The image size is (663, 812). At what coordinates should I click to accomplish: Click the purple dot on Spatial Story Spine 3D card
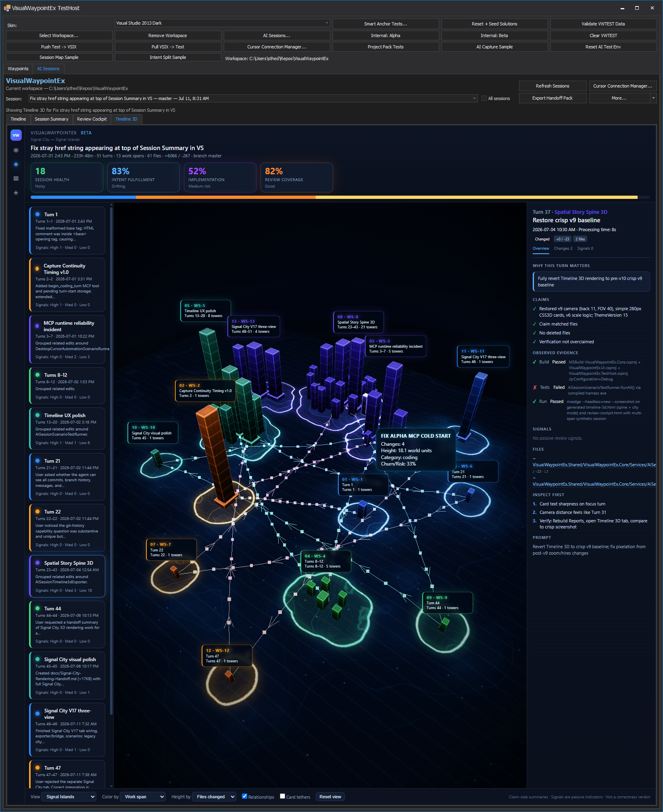[38, 563]
